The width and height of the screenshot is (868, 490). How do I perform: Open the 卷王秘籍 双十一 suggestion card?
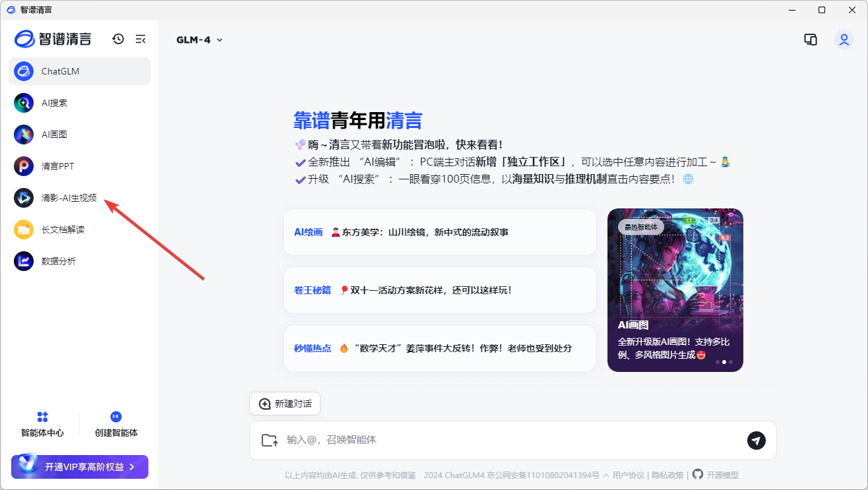pos(440,290)
